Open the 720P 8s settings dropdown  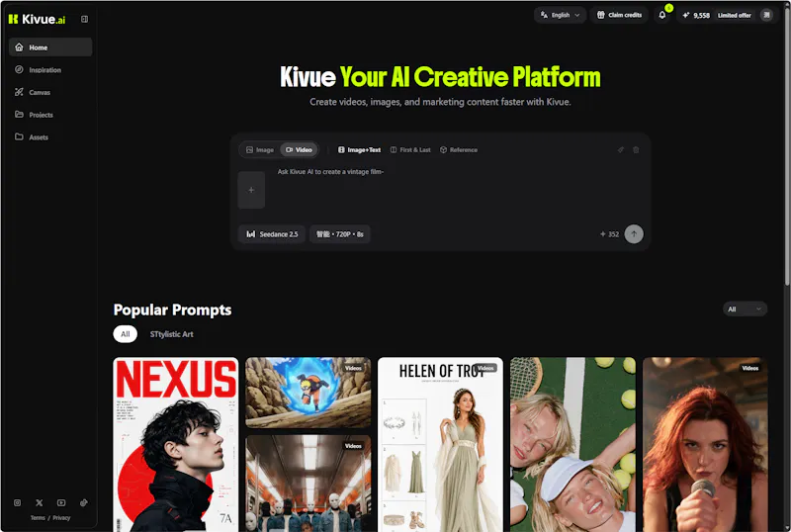click(x=340, y=234)
